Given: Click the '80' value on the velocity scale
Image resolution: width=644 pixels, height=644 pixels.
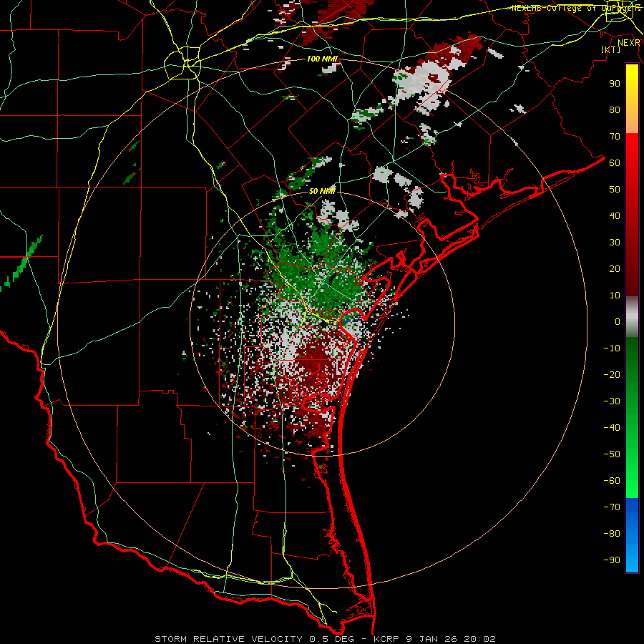Looking at the screenshot, I should [615, 110].
